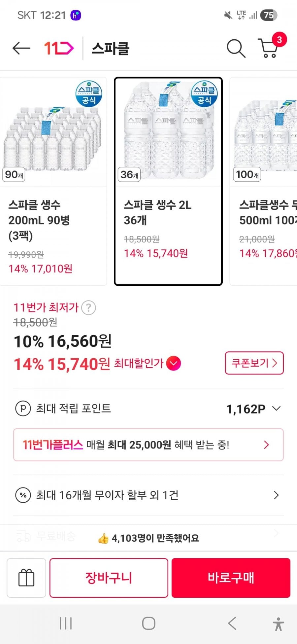Screen dimensions: 297x644
Task: Expand 11번가플러스 benefits banner arrow
Action: coord(266,445)
